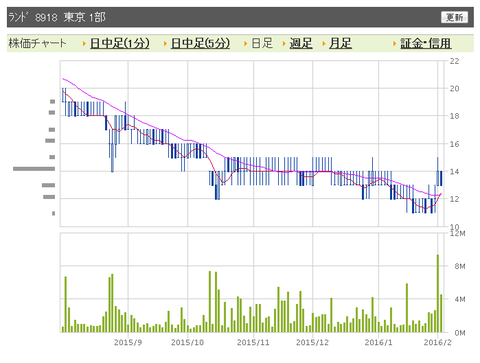480x363 pixels.
Task: Click the orange arrow before 日足
Action: point(246,44)
